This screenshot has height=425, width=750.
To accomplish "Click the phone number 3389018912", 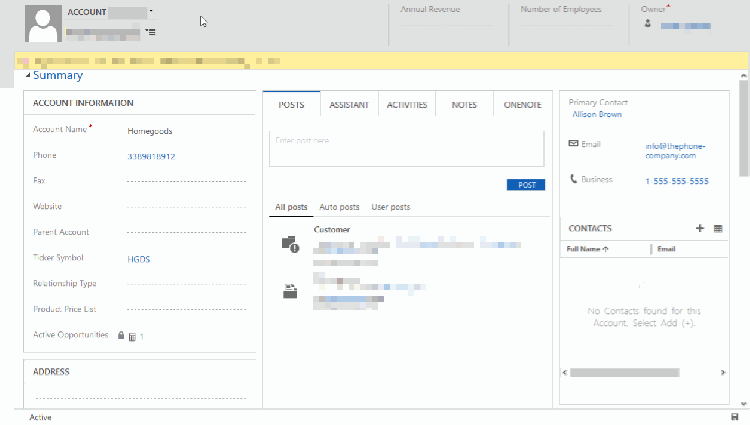I will [151, 157].
